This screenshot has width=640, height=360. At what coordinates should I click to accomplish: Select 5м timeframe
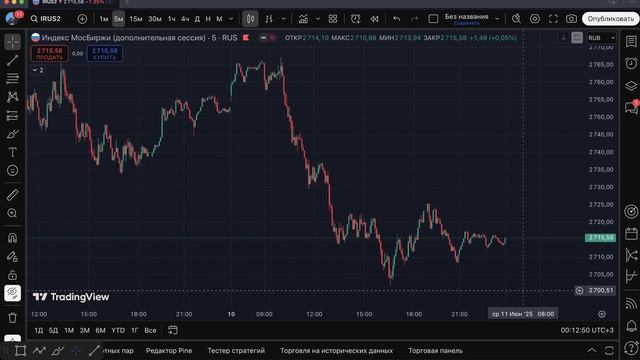[x=118, y=19]
